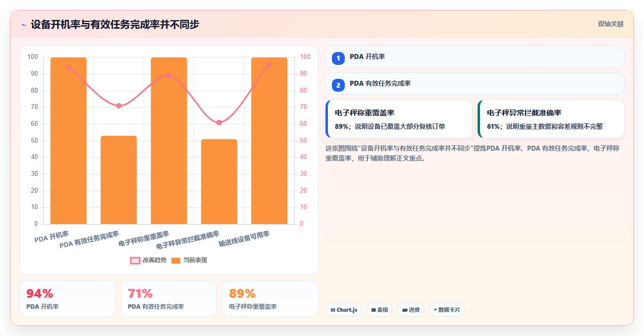Click the blue number 1 badge
This screenshot has width=644, height=336.
(338, 58)
